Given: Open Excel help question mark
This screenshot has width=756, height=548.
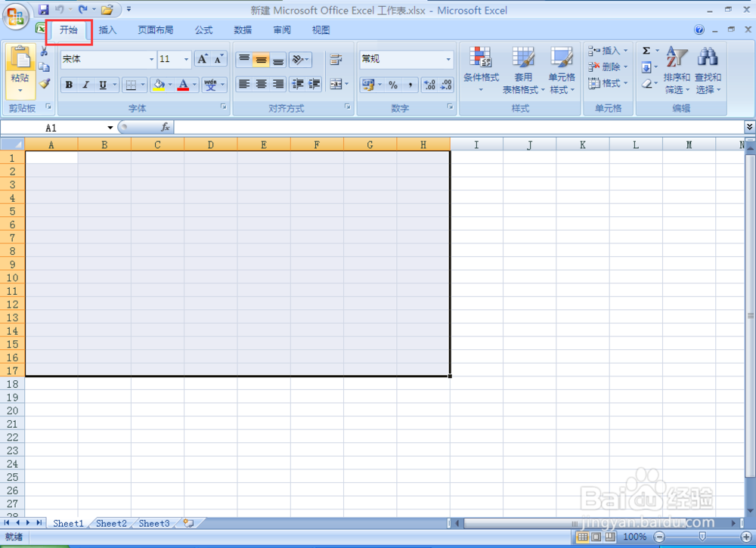Looking at the screenshot, I should pos(699,30).
